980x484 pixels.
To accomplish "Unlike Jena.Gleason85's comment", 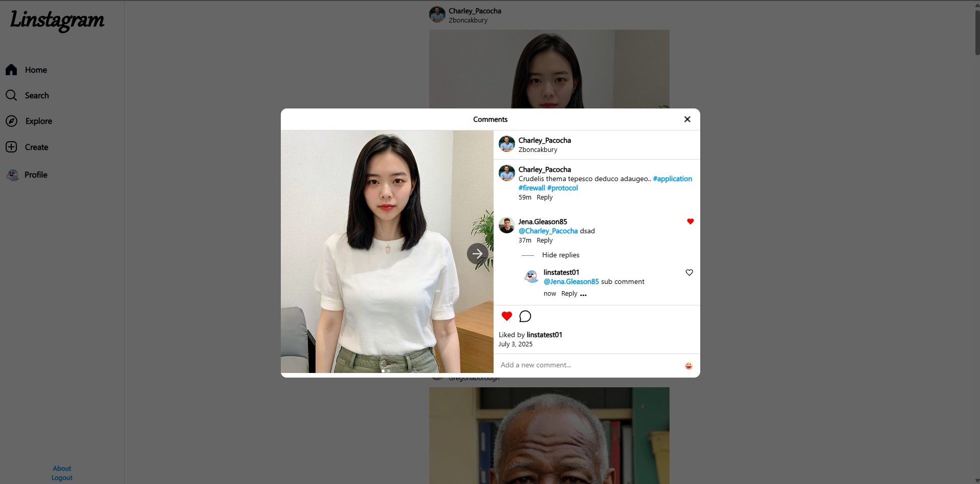I will pos(690,222).
